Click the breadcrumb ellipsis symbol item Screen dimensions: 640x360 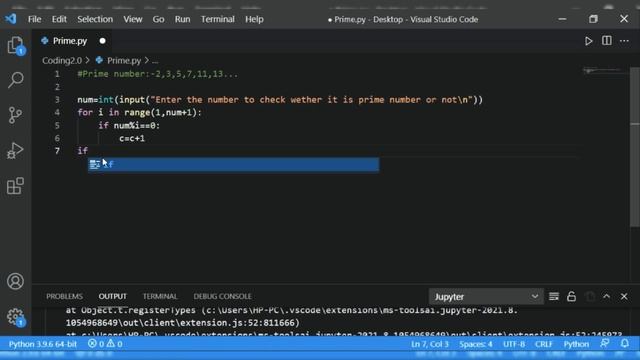pos(155,61)
